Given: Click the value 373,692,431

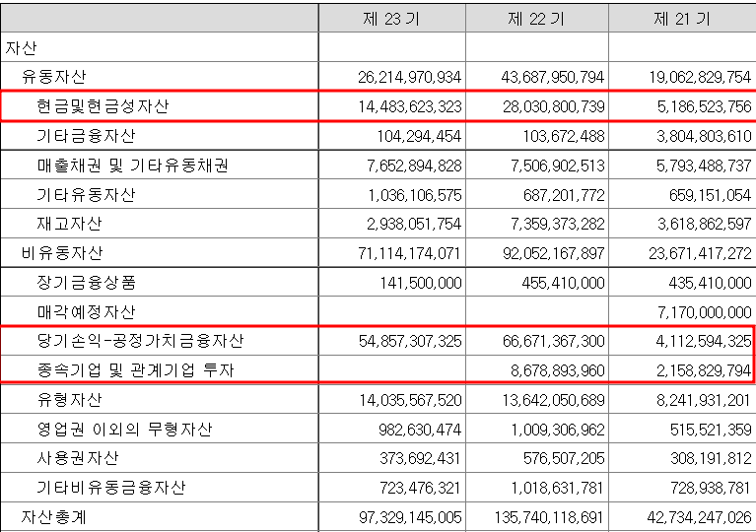Looking at the screenshot, I should point(420,459).
